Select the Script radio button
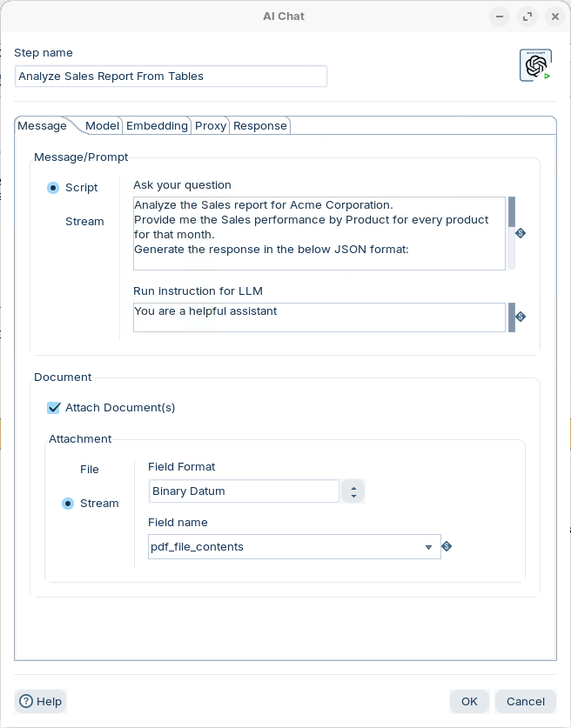The height and width of the screenshot is (728, 571). [54, 188]
